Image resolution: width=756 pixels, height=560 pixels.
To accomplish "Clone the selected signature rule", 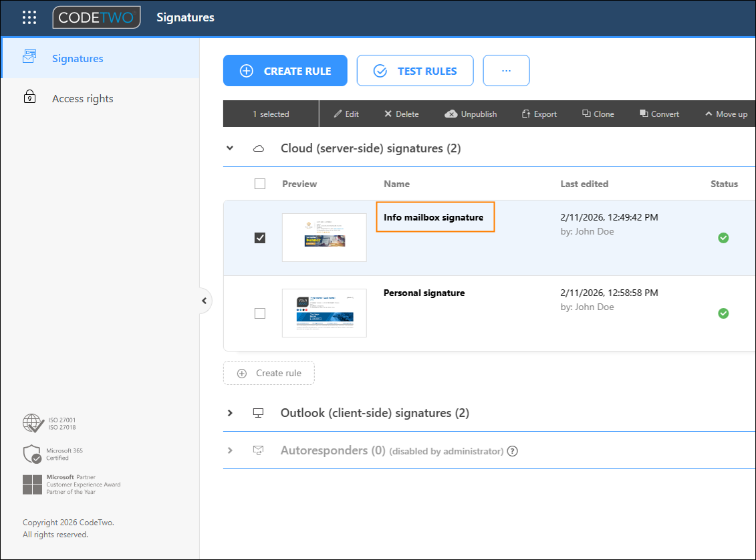I will (598, 114).
